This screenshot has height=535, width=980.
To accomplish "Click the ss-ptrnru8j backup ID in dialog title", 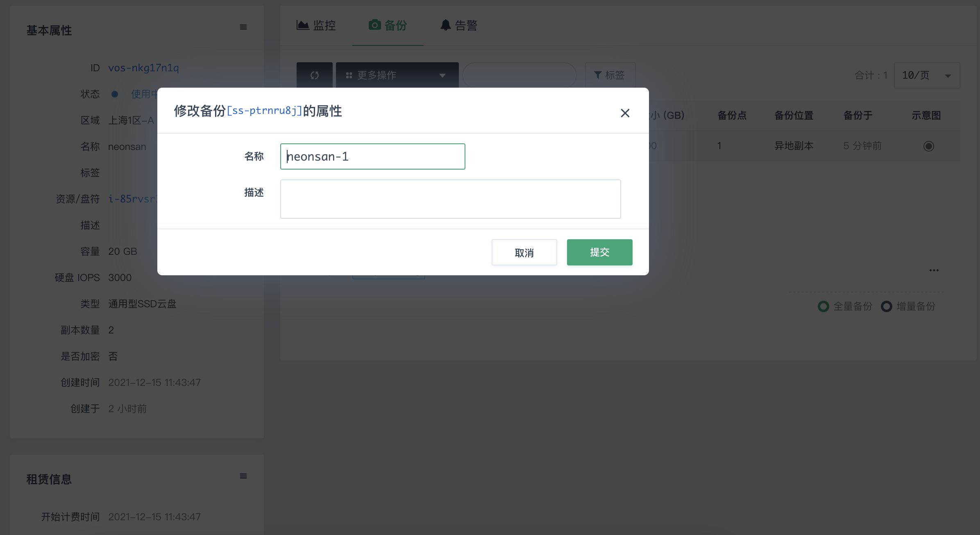I will pyautogui.click(x=265, y=111).
